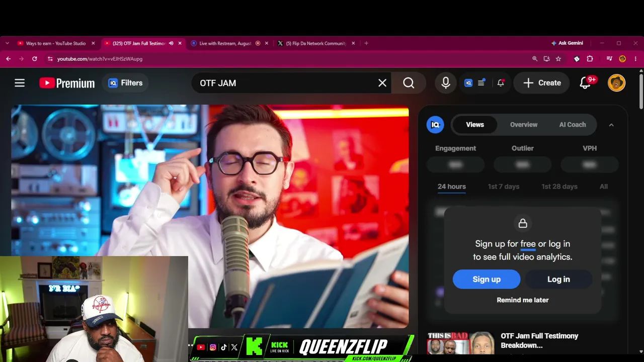Image resolution: width=644 pixels, height=362 pixels.
Task: Open the THIS IS BAD video thumbnail
Action: point(461,343)
